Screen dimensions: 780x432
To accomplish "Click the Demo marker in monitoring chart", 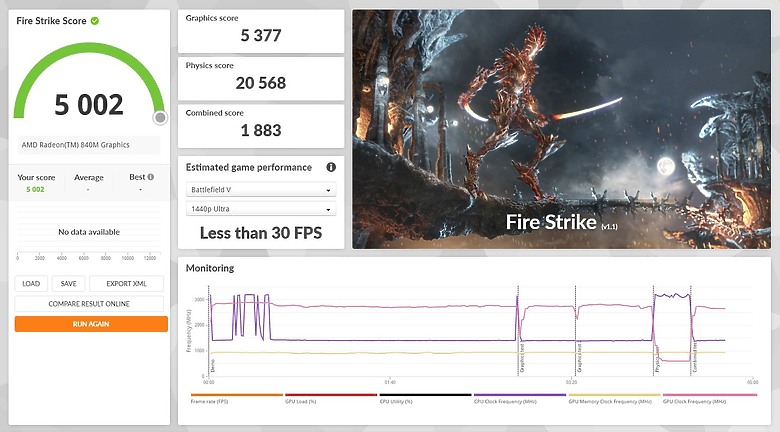I will tap(213, 366).
